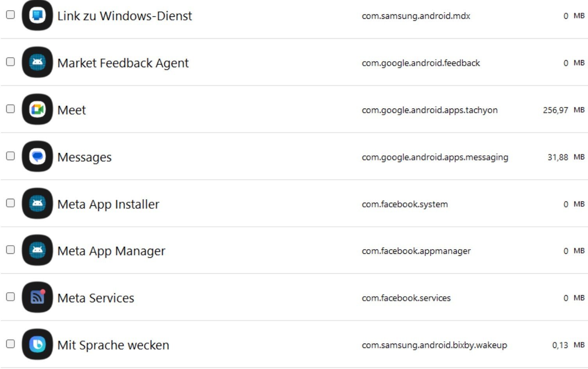Screen dimensions: 588x369
Task: Toggle the Market Feedback Agent checkbox
Action: [11, 62]
